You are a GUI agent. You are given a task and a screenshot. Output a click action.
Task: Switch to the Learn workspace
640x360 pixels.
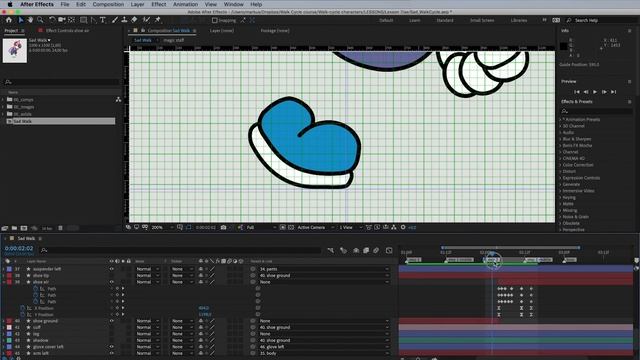click(415, 20)
